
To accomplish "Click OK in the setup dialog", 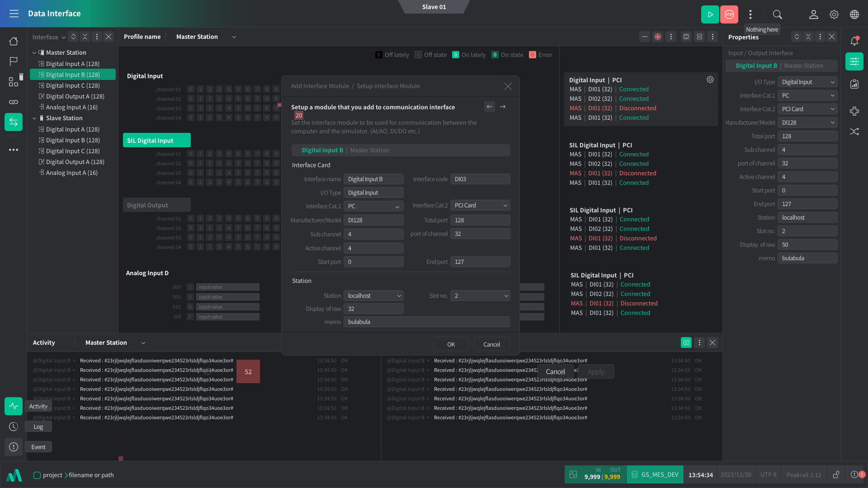I will 451,344.
